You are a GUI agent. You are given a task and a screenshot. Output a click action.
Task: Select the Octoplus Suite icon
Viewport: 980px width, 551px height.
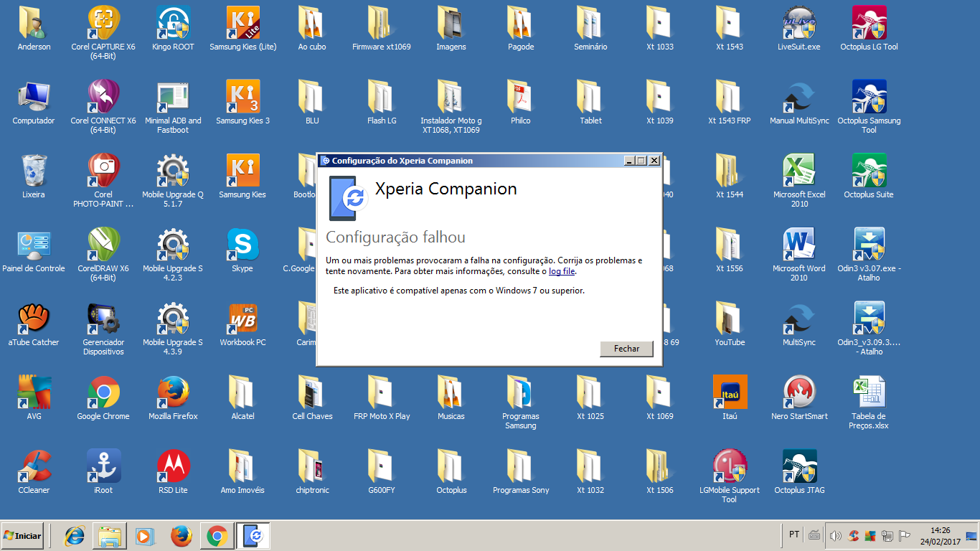click(869, 170)
